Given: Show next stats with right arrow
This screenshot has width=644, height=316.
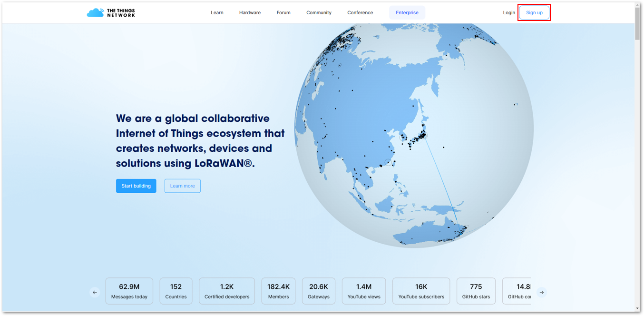Looking at the screenshot, I should coord(541,292).
